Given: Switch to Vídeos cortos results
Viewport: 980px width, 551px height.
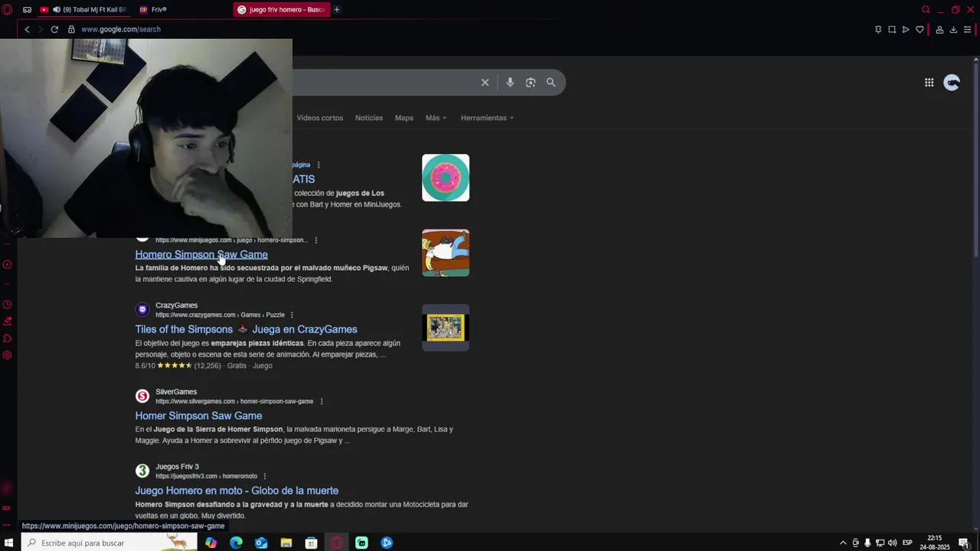Looking at the screenshot, I should tap(320, 118).
